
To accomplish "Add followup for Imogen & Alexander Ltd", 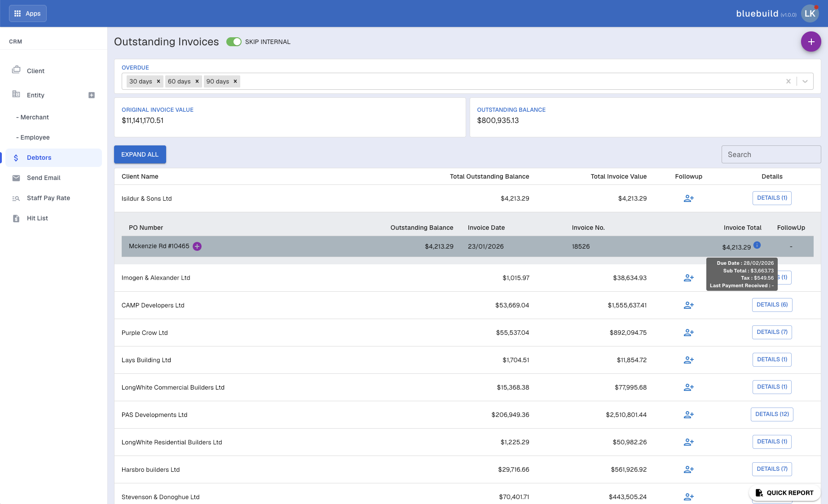I will click(689, 278).
